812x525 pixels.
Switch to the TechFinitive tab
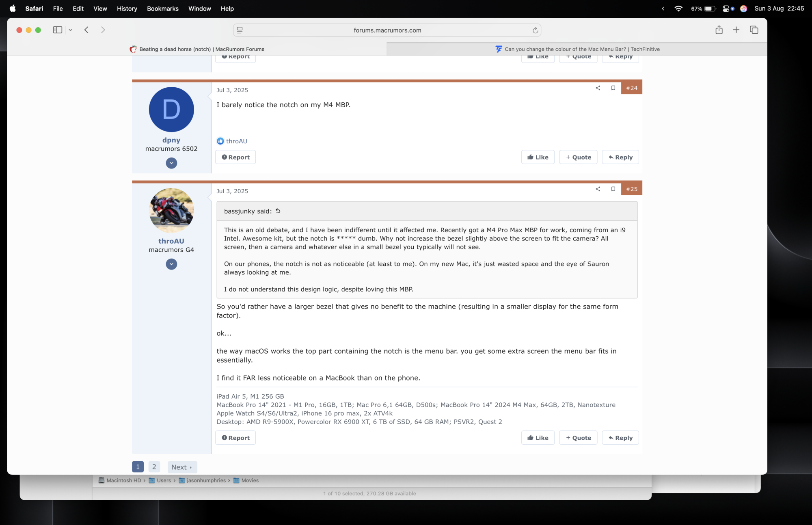click(577, 49)
